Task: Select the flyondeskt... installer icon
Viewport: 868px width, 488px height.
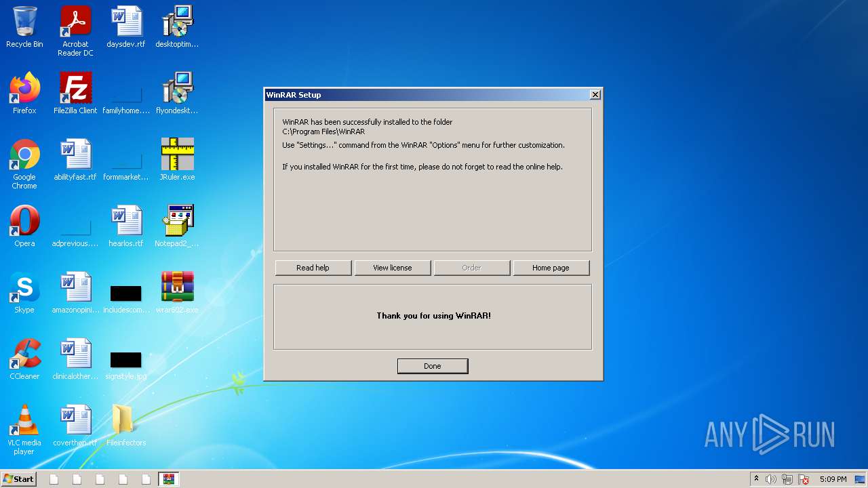Action: coord(177,94)
